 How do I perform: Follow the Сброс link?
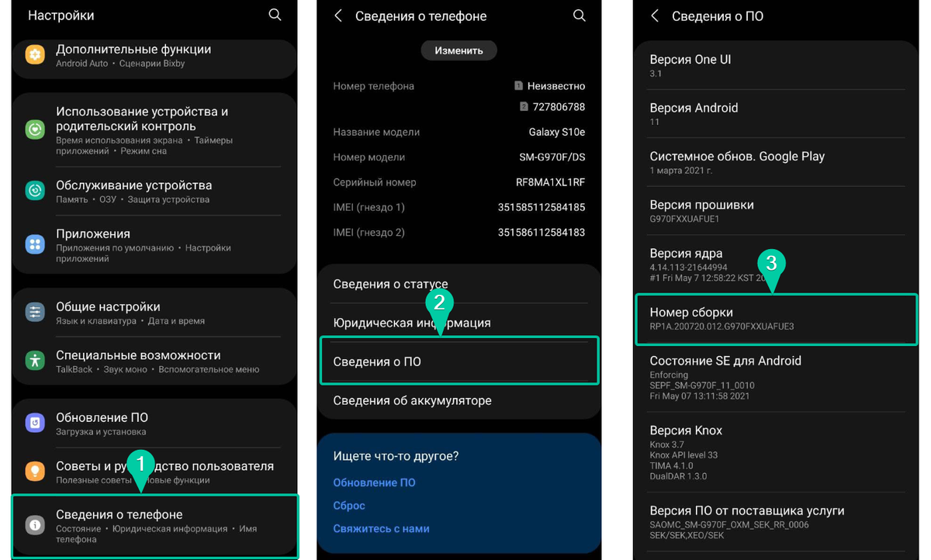click(349, 505)
